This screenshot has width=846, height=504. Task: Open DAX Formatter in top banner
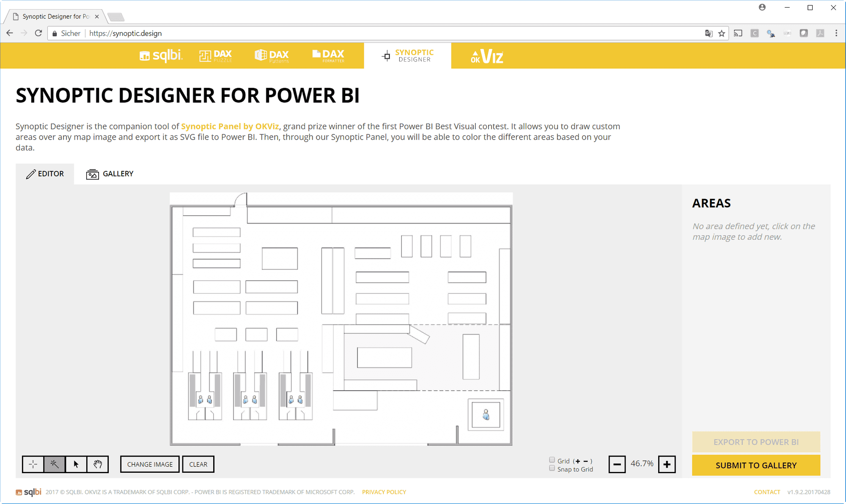[x=328, y=55]
